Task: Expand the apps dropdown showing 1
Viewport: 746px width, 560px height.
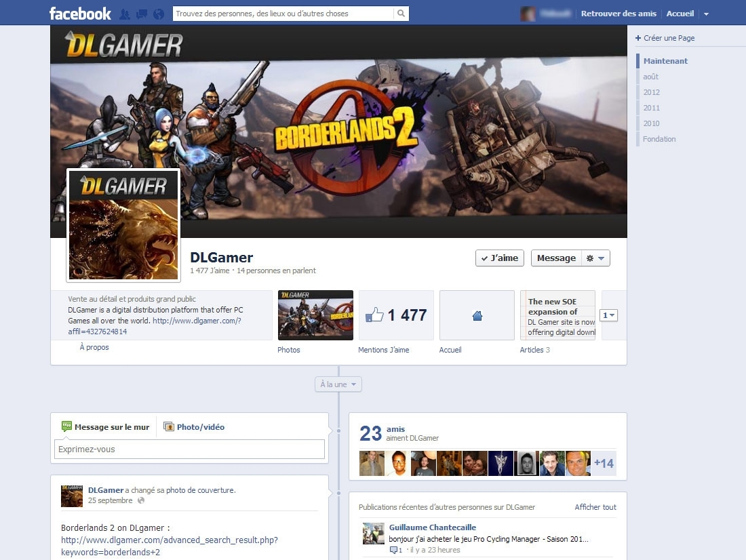Action: click(608, 315)
